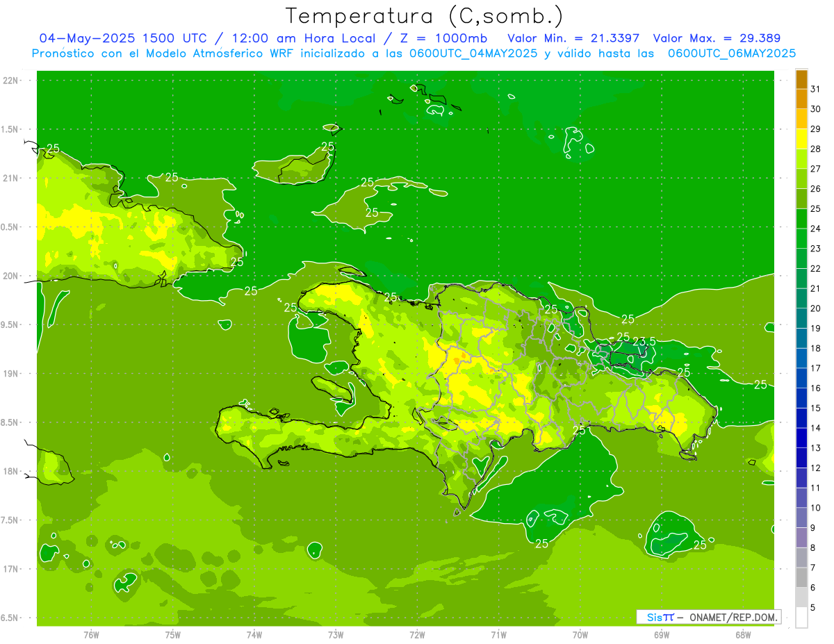Click the white swatch at the color scale bottom
Image resolution: width=834 pixels, height=644 pixels.
pyautogui.click(x=801, y=618)
